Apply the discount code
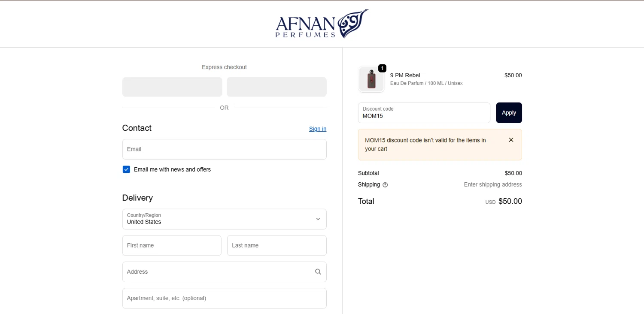644x314 pixels. [x=509, y=113]
